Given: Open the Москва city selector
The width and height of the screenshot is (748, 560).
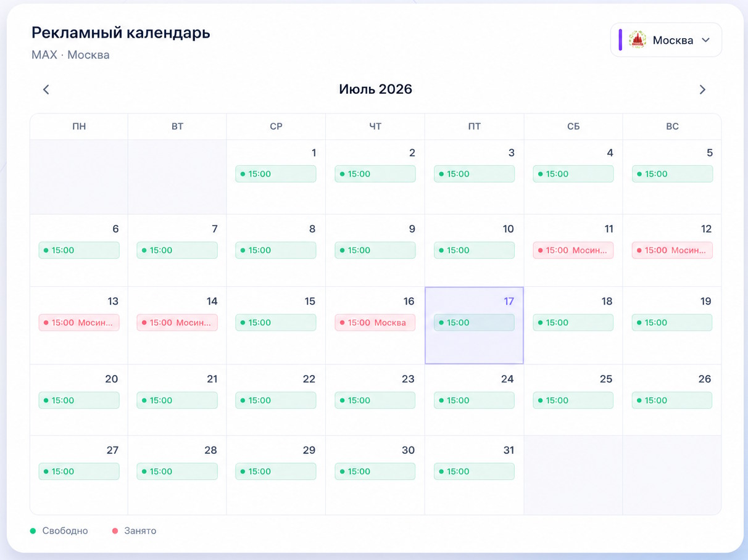Looking at the screenshot, I should [666, 40].
